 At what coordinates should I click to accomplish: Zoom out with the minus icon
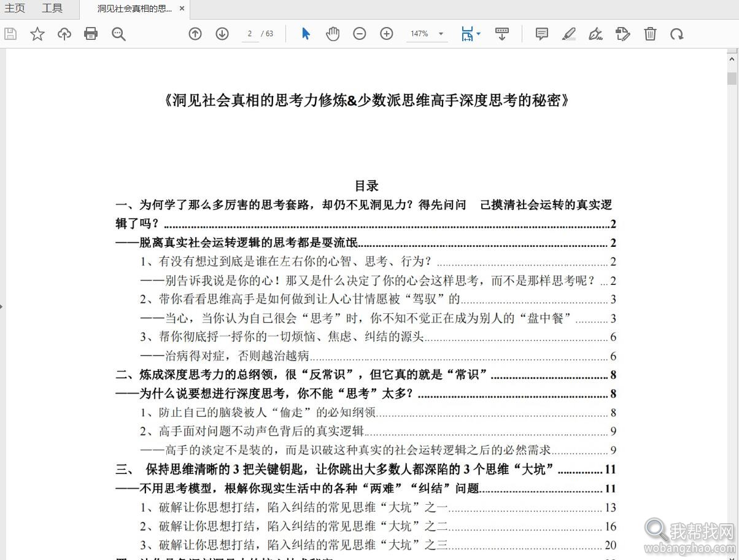[x=360, y=34]
